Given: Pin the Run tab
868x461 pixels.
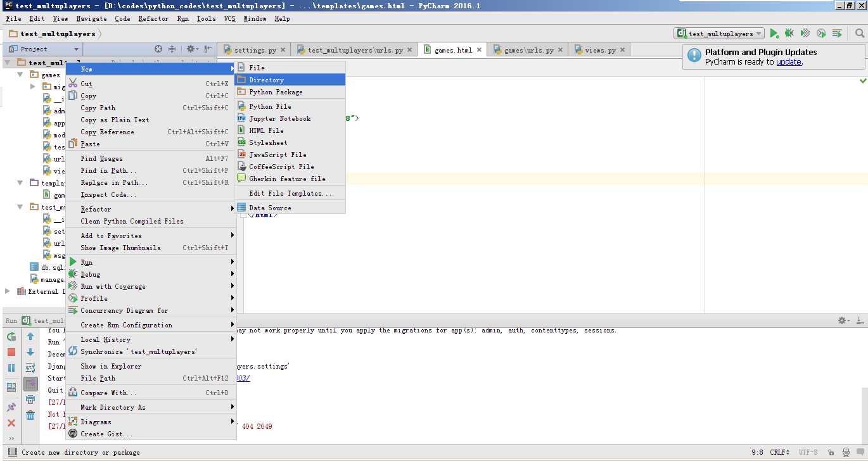Looking at the screenshot, I should coord(11,407).
